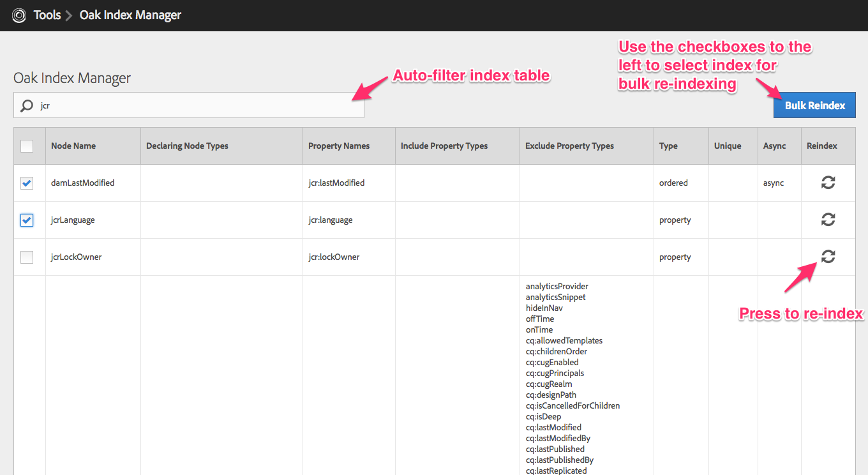Focus the index filter field containing jcr
This screenshot has width=868, height=475.
point(189,105)
